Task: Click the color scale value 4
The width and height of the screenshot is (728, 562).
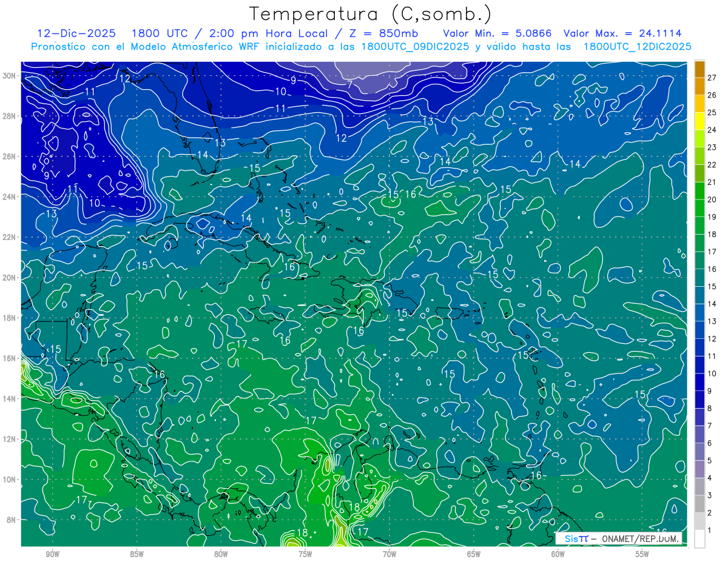Action: (710, 478)
